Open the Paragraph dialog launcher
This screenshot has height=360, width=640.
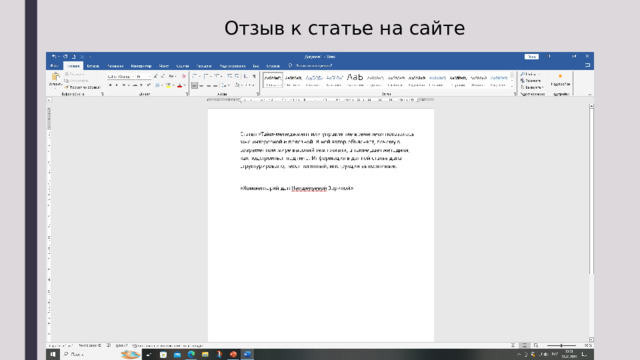pyautogui.click(x=258, y=94)
